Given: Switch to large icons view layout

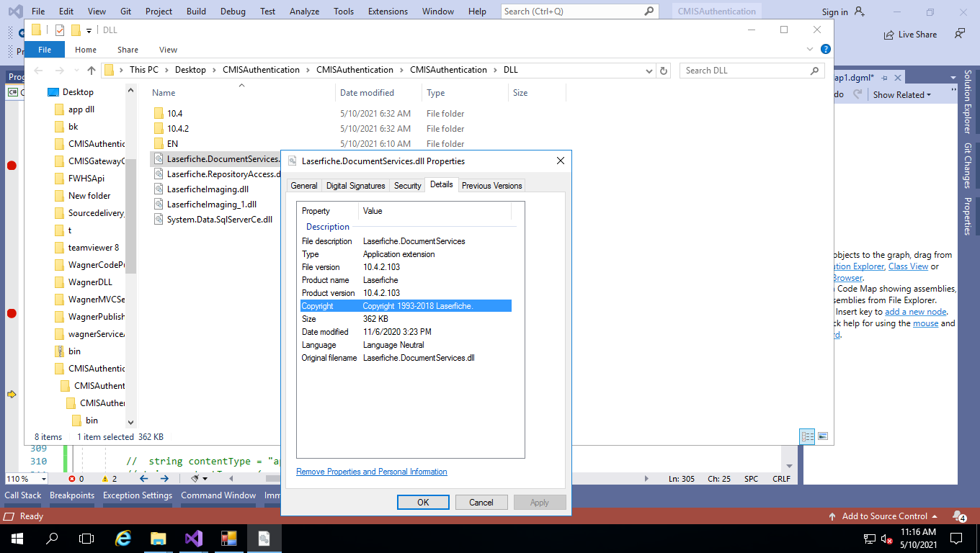Looking at the screenshot, I should pyautogui.click(x=823, y=436).
